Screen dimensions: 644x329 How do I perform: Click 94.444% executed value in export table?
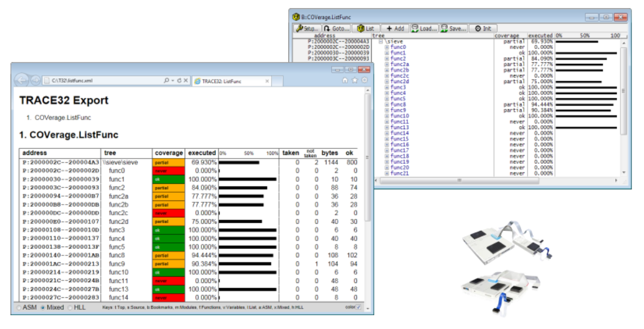(x=204, y=255)
